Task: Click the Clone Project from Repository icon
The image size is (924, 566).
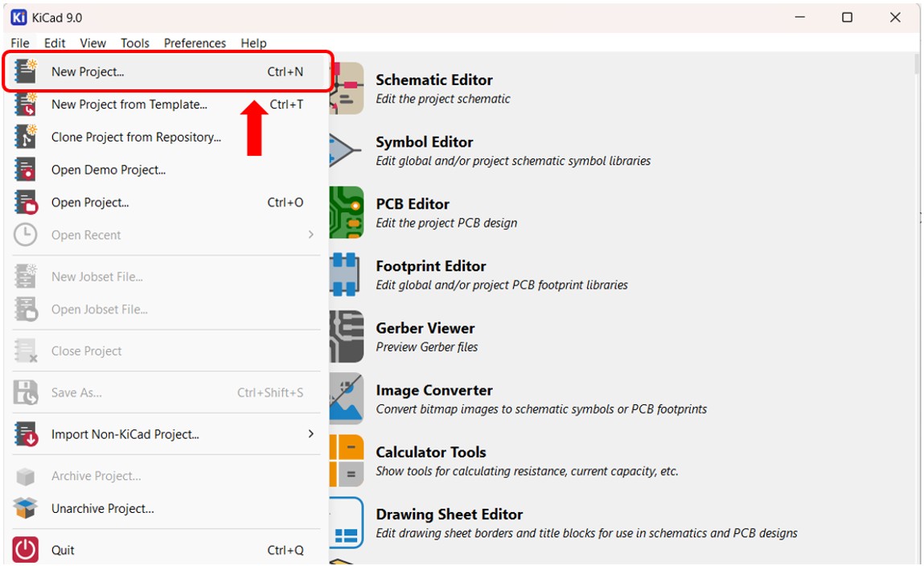Action: pos(26,137)
